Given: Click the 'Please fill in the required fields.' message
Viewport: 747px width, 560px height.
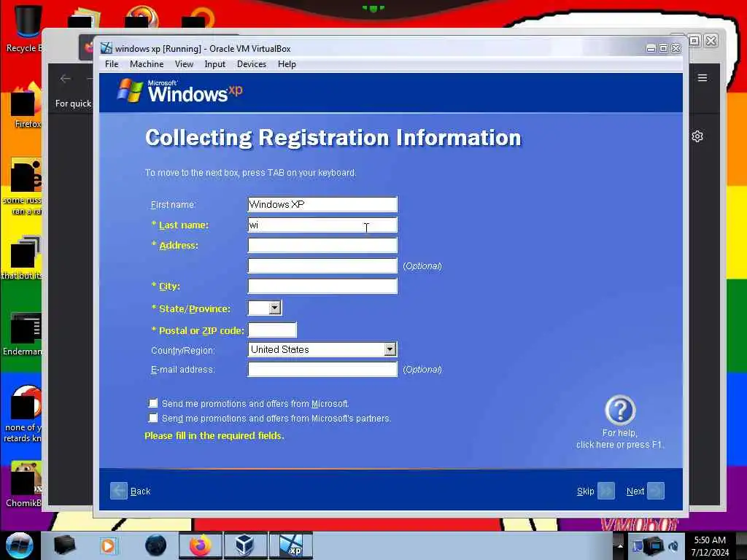Looking at the screenshot, I should coord(214,436).
